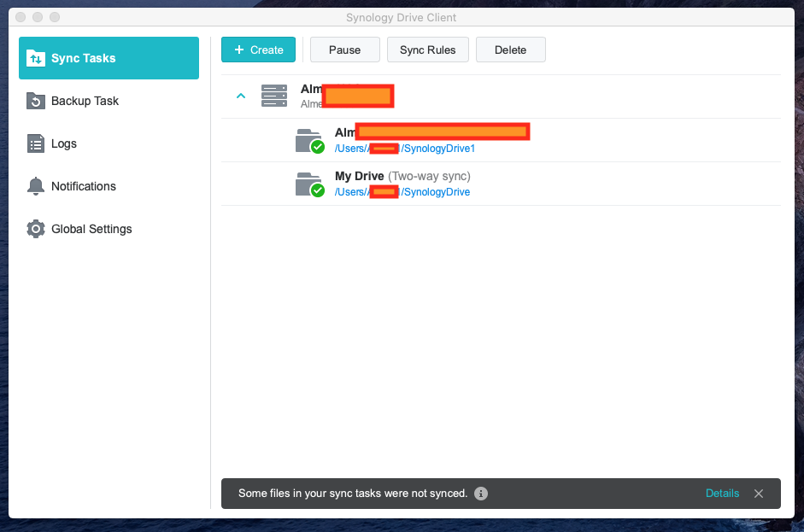Open the /SynologyDrive1 folder path link
The width and height of the screenshot is (804, 532).
[437, 149]
